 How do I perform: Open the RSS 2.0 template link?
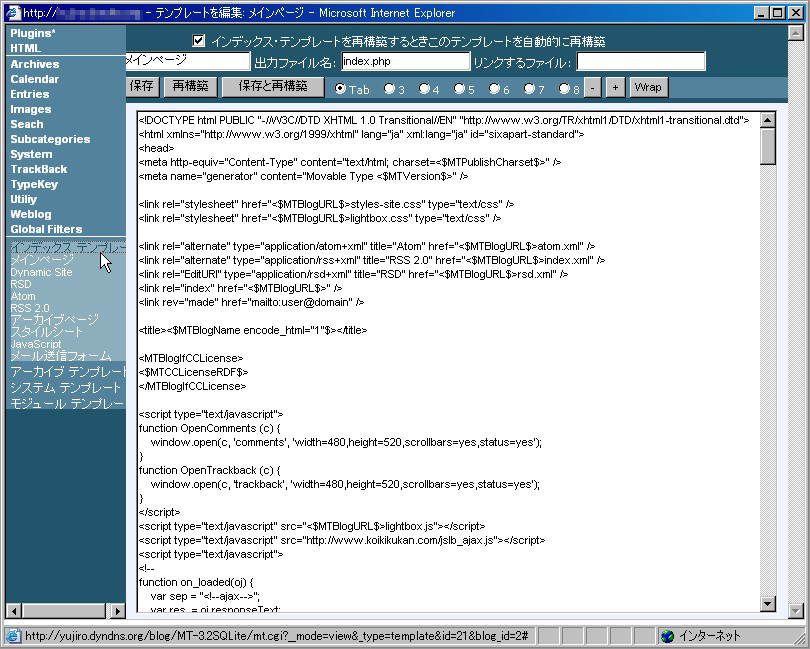tap(30, 308)
